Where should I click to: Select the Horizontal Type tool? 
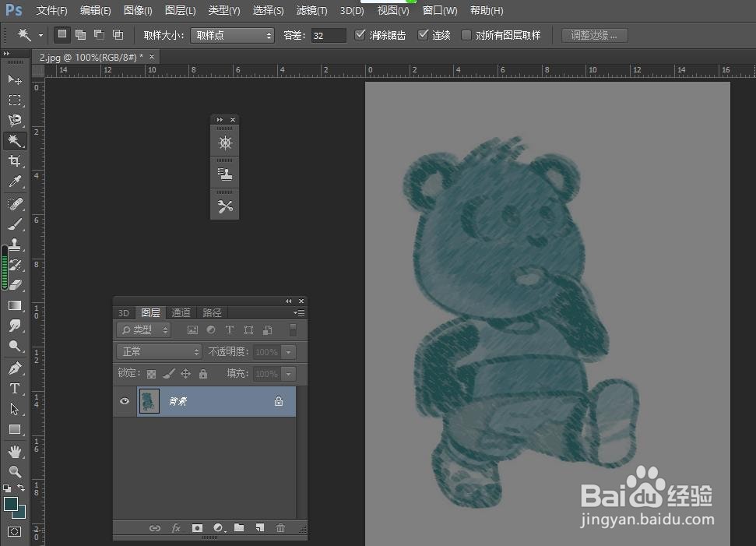tap(15, 389)
